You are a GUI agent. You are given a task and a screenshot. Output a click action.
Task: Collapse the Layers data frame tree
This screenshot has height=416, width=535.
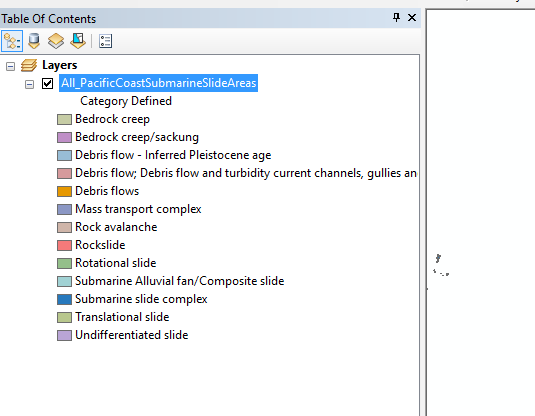tap(11, 66)
